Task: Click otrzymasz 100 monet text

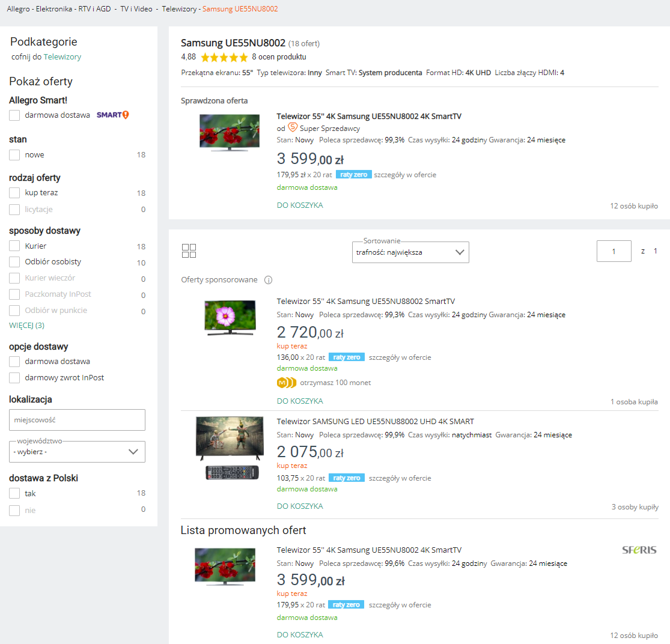Action: 335,383
